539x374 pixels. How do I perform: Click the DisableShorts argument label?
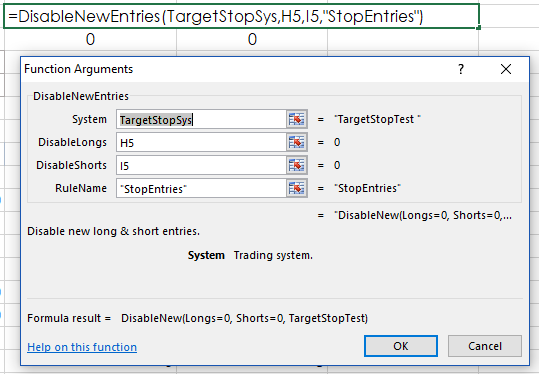(x=72, y=165)
